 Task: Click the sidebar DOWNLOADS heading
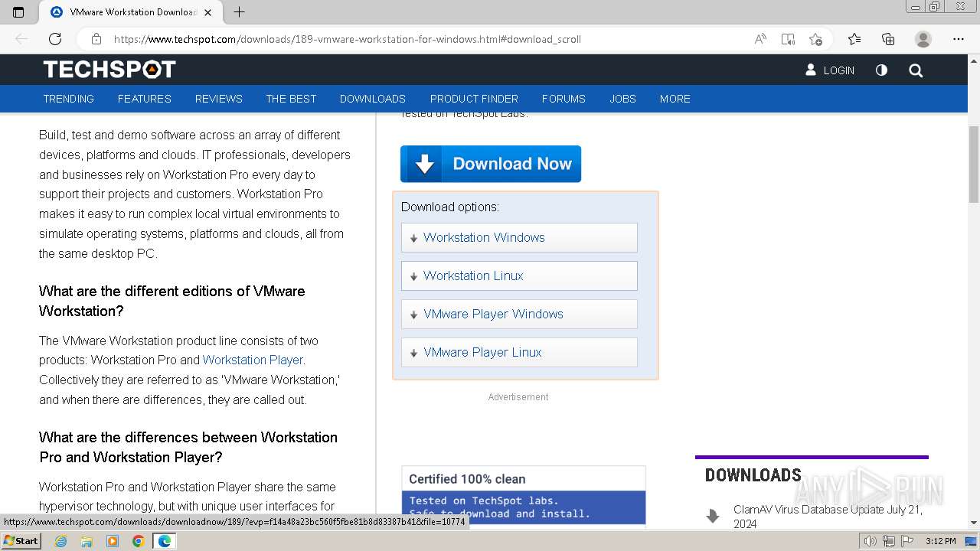753,475
